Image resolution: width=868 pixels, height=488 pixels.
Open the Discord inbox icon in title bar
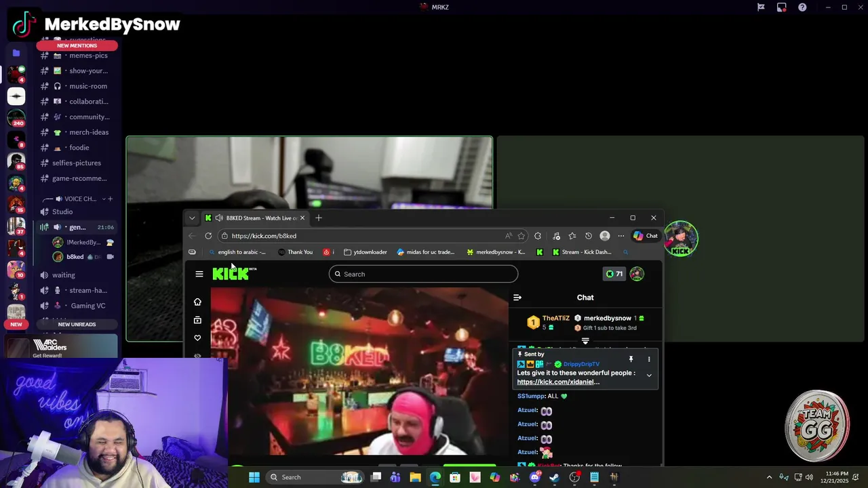pos(782,7)
